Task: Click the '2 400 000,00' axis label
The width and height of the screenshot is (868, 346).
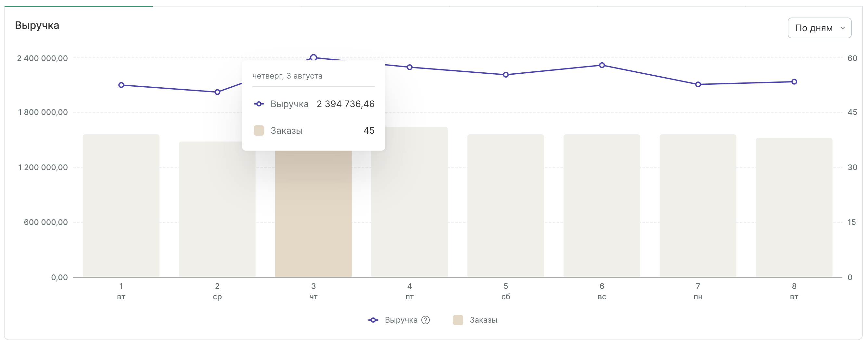Action: coord(43,58)
